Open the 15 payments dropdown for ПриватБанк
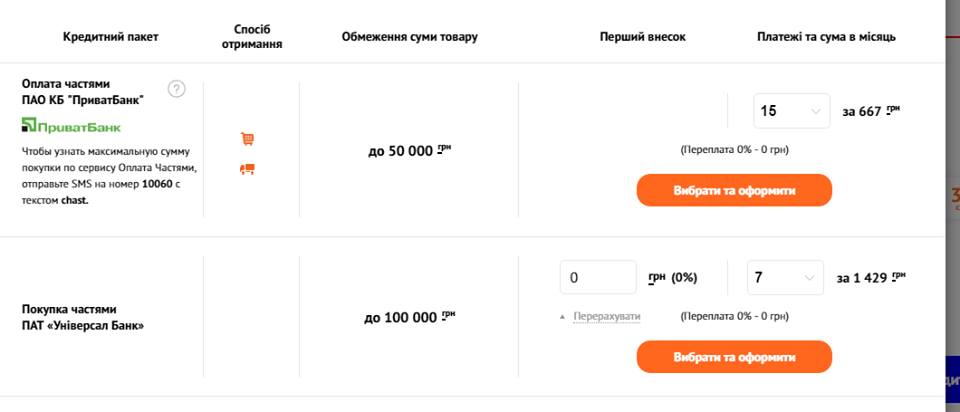The width and height of the screenshot is (960, 412). [791, 111]
